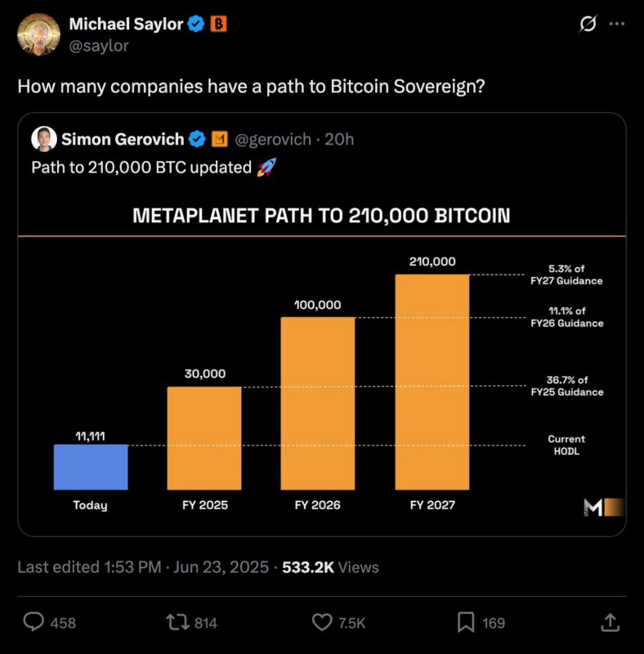View Last edited timestamp history

[x=143, y=567]
